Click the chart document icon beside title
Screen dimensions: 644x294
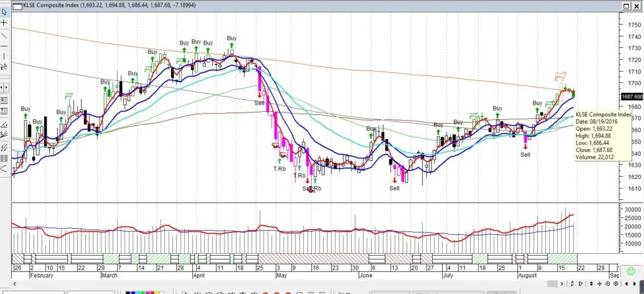[18, 5]
